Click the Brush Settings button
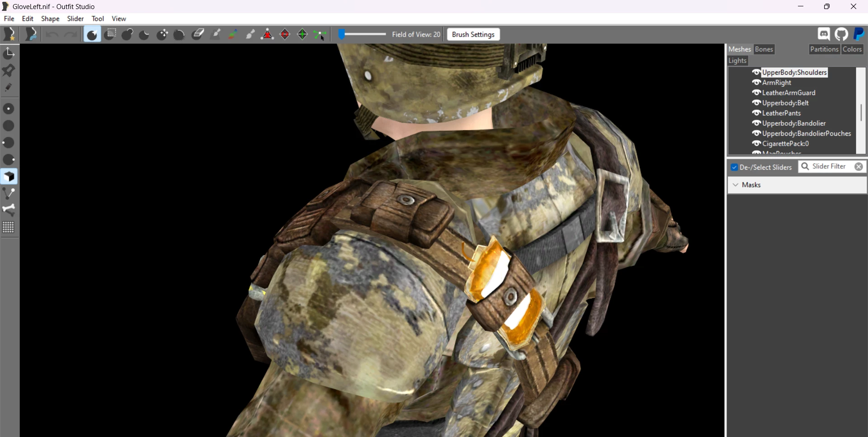The width and height of the screenshot is (868, 437). [473, 34]
